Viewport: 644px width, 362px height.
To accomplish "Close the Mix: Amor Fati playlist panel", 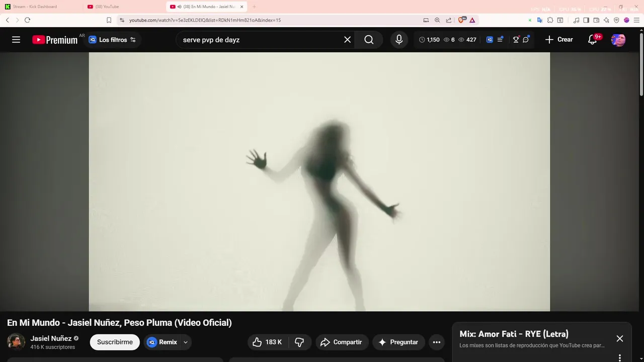I will coord(620,338).
